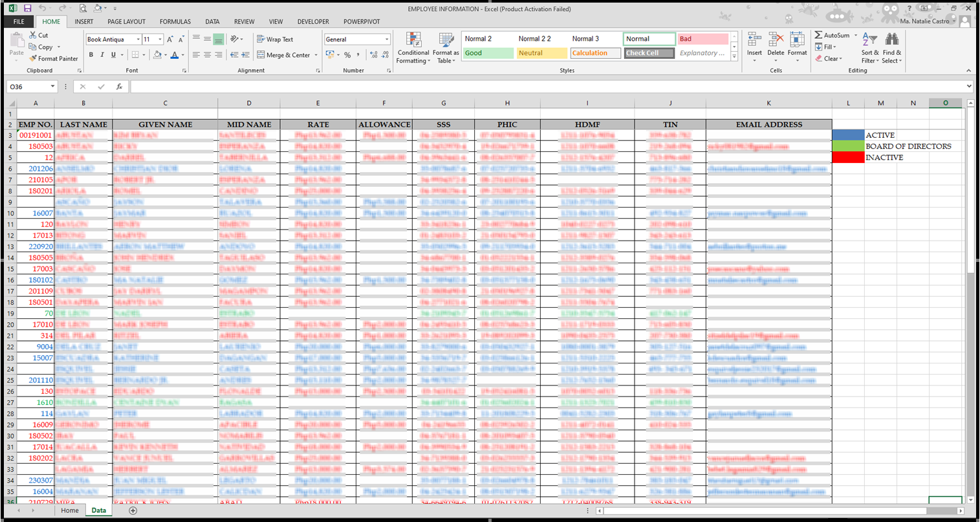
Task: Toggle Italic formatting
Action: tap(102, 55)
